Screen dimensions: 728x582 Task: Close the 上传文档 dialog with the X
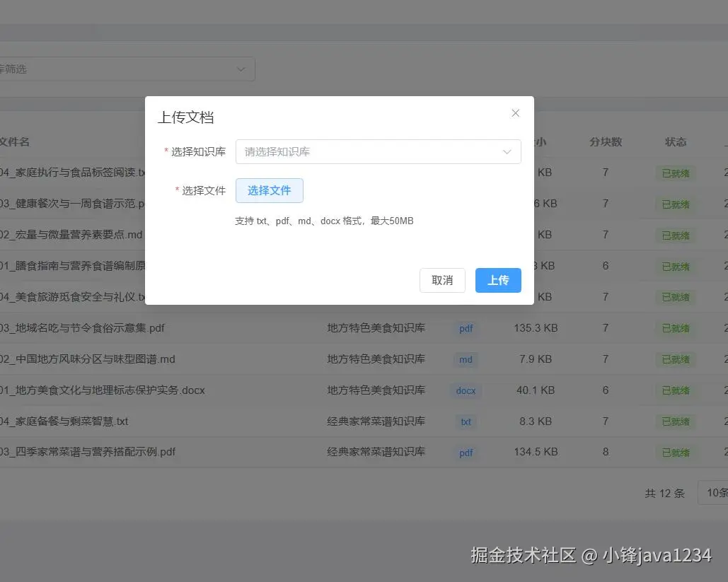[x=515, y=113]
